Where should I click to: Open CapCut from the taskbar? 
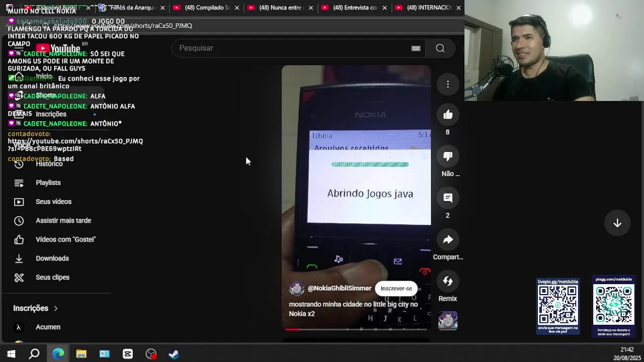tap(128, 354)
